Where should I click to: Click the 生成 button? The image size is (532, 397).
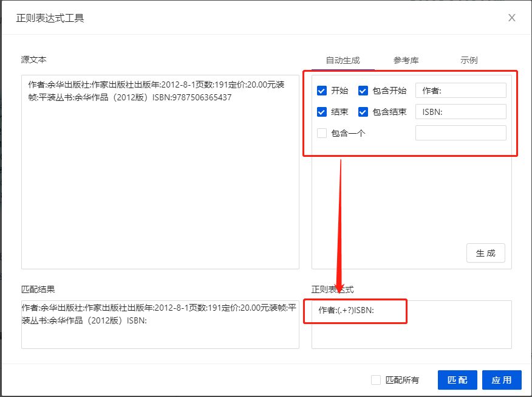[x=485, y=253]
